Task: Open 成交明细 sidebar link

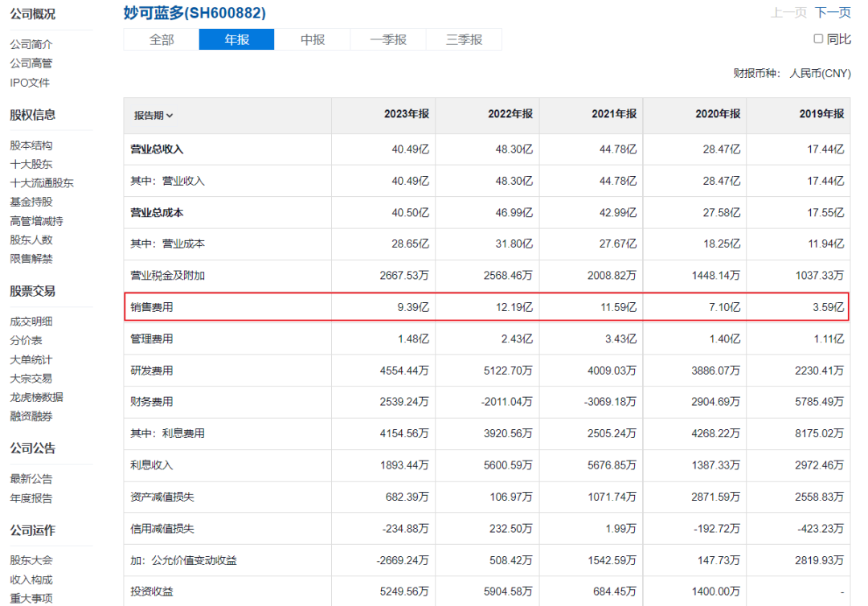Action: [x=31, y=321]
